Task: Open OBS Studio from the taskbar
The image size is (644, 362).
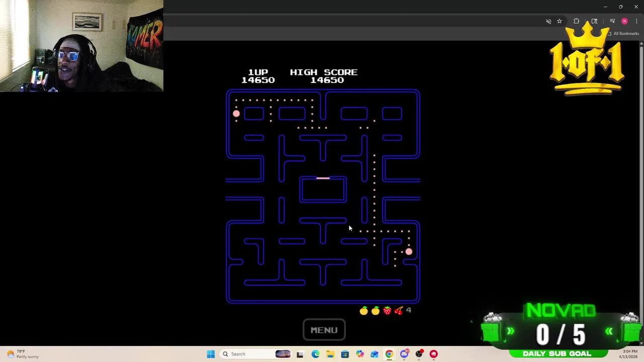Action: click(419, 354)
